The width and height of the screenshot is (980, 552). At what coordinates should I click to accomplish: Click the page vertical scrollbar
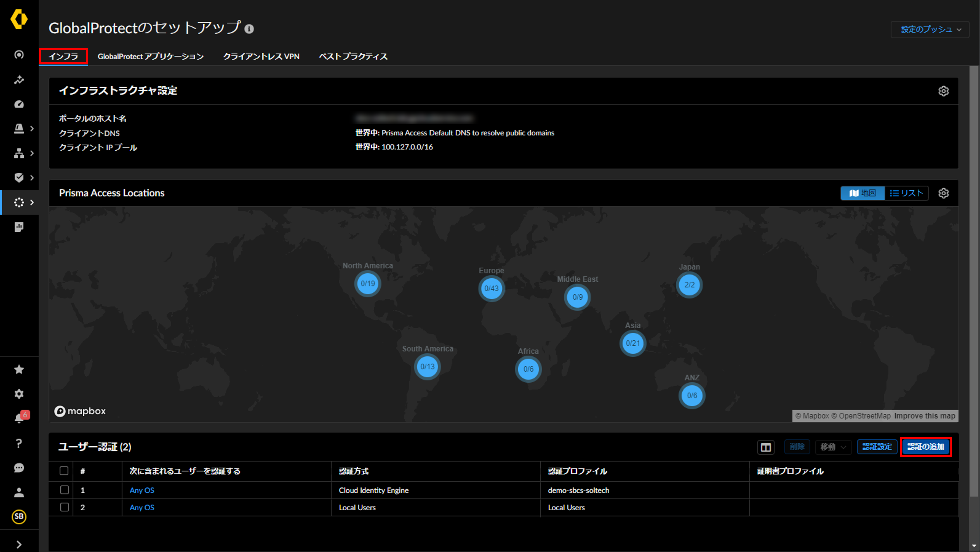974,281
